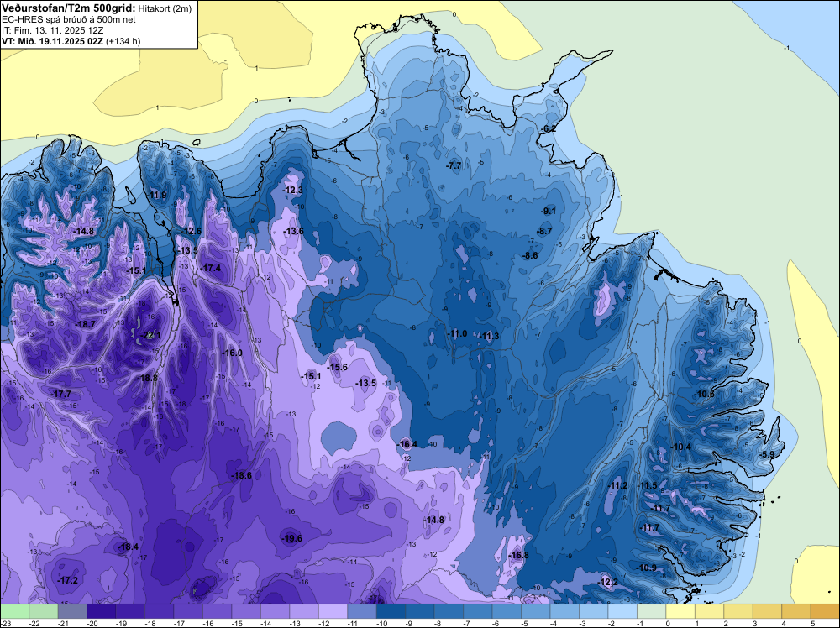Click the -17.4 temperature reading
Viewport: 840px width, 628px height.
pos(211,268)
